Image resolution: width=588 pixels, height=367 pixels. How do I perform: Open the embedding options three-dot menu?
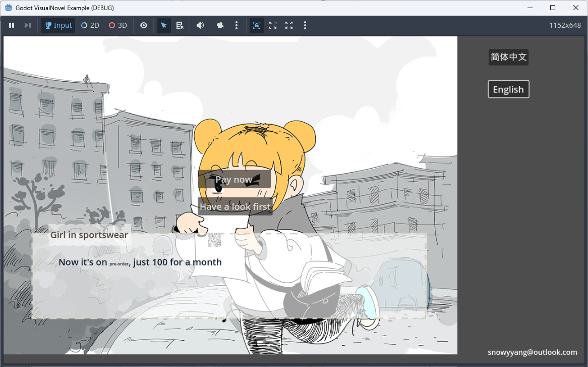[x=305, y=25]
